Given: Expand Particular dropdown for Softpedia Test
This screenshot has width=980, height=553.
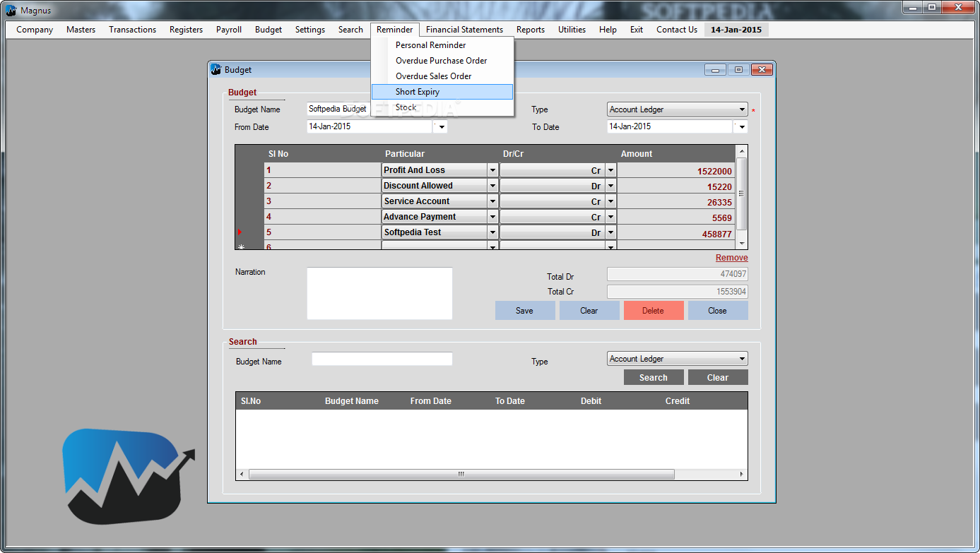Looking at the screenshot, I should (x=492, y=232).
